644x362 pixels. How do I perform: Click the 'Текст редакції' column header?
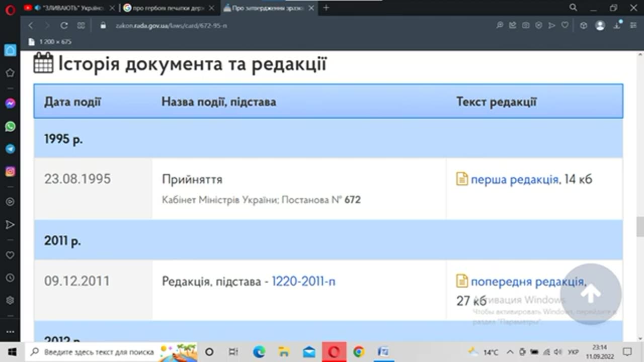point(497,102)
